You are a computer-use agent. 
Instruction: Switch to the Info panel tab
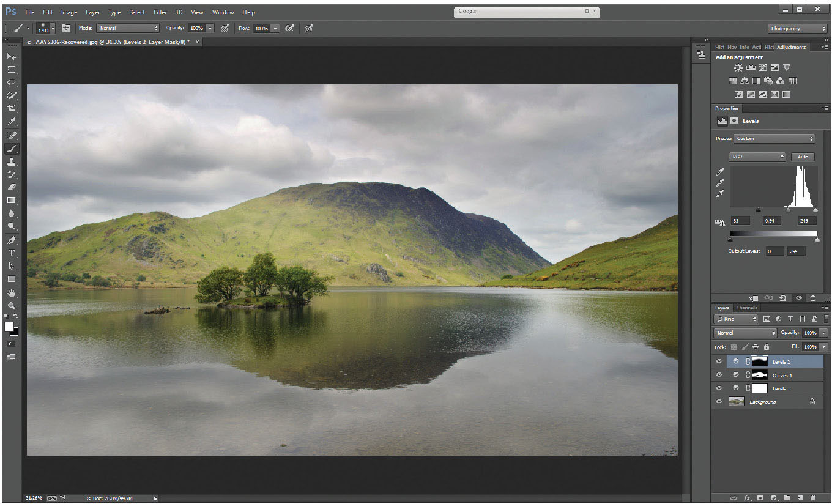point(744,47)
